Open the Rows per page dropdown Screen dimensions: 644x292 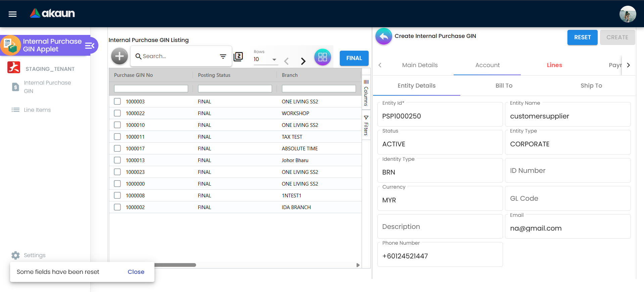265,59
